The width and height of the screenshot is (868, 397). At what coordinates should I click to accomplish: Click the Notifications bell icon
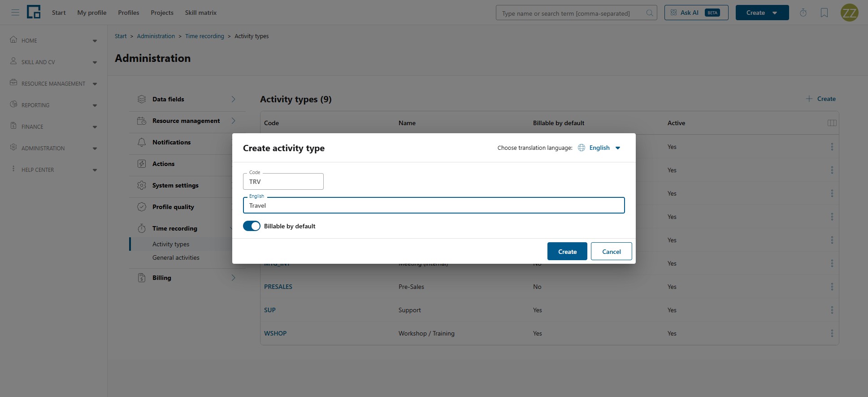(142, 142)
